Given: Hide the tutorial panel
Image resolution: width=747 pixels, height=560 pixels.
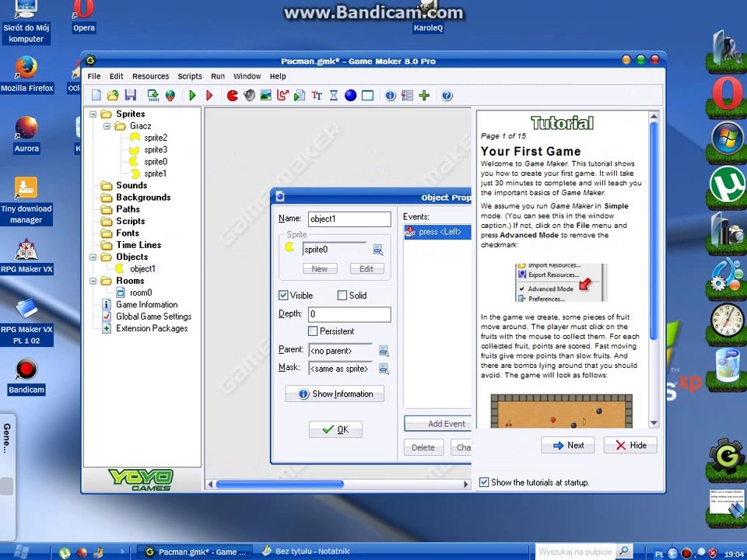Looking at the screenshot, I should coord(630,445).
